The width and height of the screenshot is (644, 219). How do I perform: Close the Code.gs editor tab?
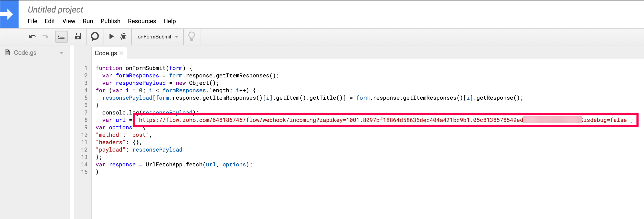click(122, 53)
